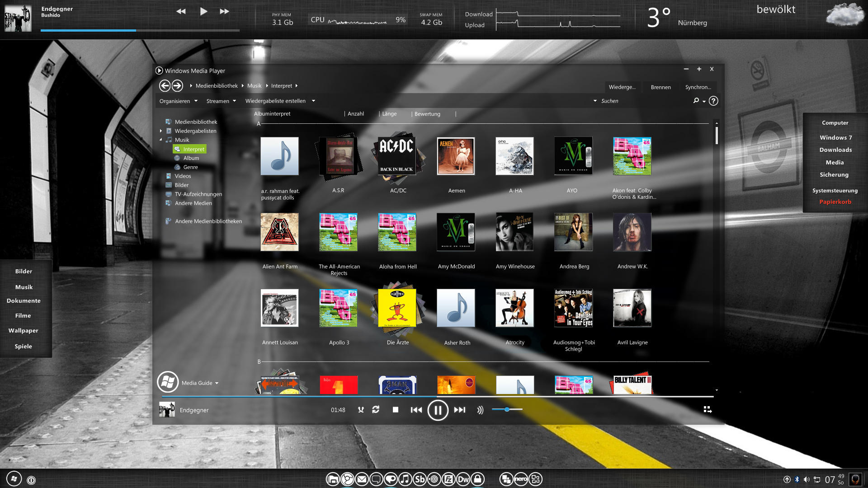Screen dimensions: 868x488
Task: Select Album in the library tree
Action: (191, 158)
